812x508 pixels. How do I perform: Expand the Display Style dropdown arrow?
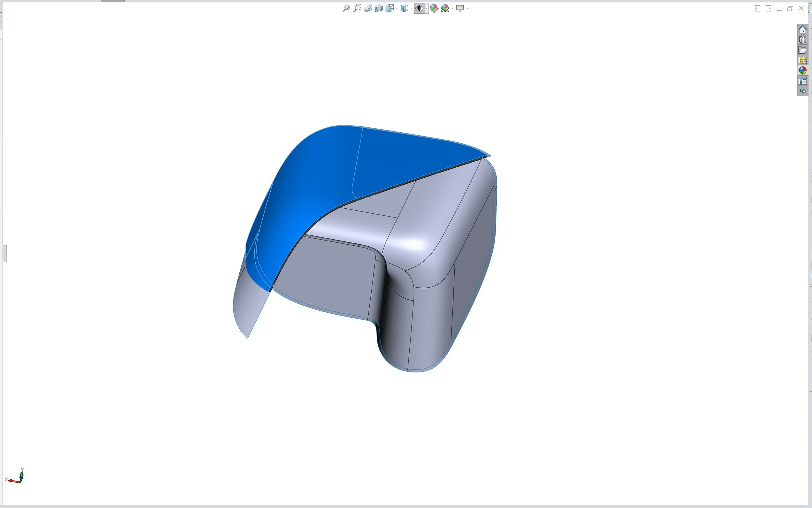(x=412, y=8)
